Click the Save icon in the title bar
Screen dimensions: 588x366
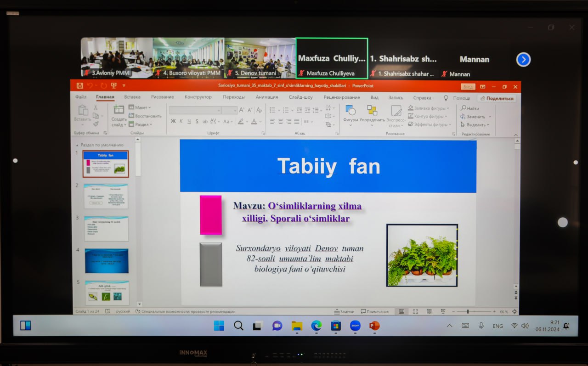pos(80,86)
